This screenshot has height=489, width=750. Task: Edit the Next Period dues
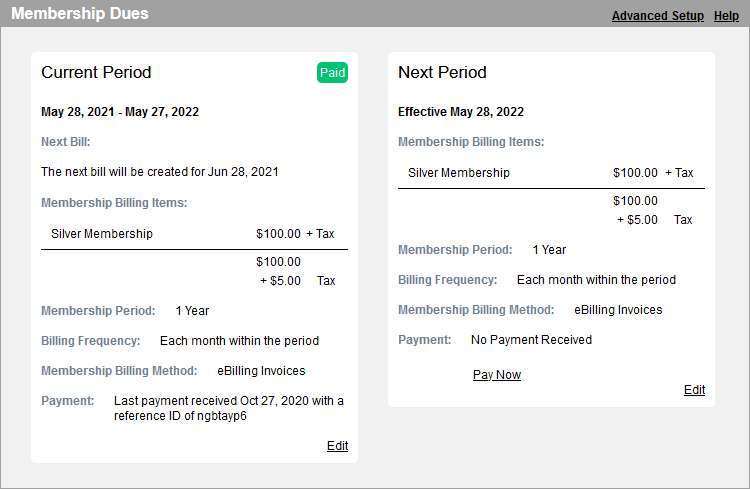coord(694,390)
